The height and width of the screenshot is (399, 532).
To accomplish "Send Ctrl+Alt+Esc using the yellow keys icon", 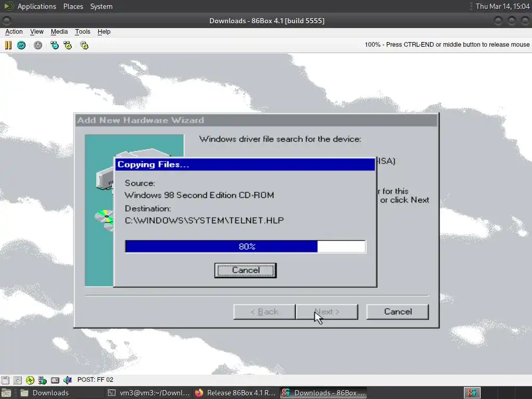I will pyautogui.click(x=68, y=45).
